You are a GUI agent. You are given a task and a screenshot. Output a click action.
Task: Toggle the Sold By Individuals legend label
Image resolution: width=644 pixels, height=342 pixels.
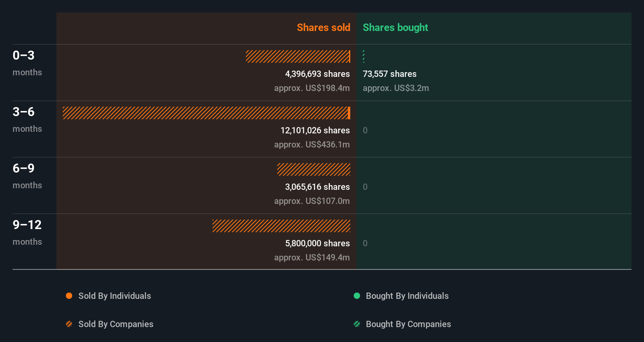pyautogui.click(x=115, y=296)
